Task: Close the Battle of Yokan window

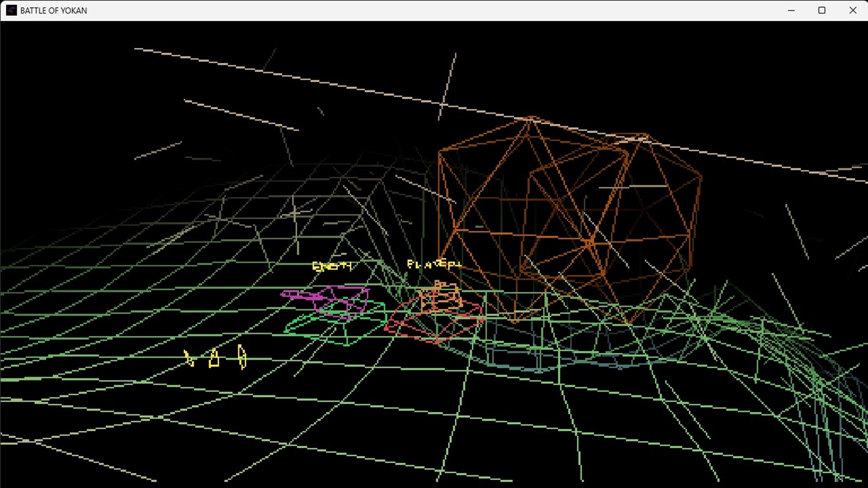Action: [853, 10]
